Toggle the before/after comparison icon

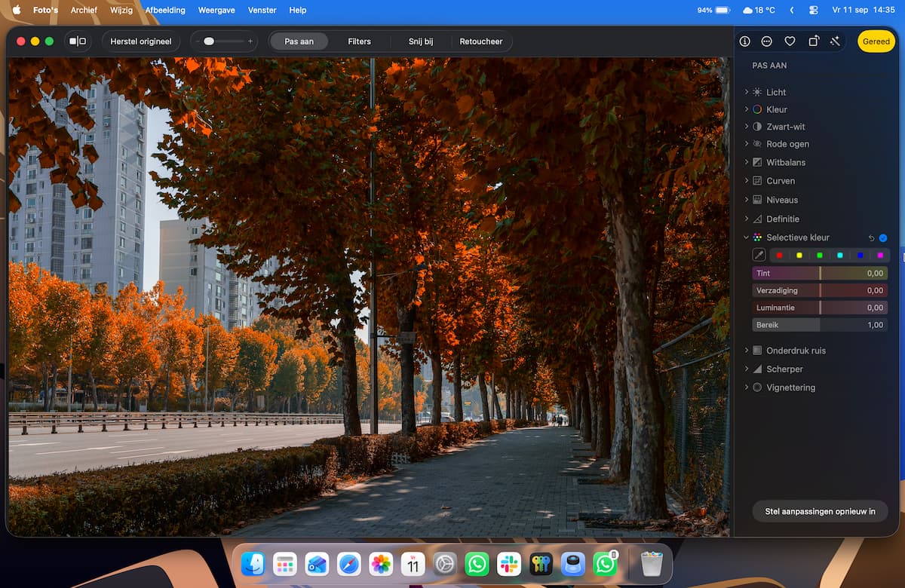pos(78,41)
